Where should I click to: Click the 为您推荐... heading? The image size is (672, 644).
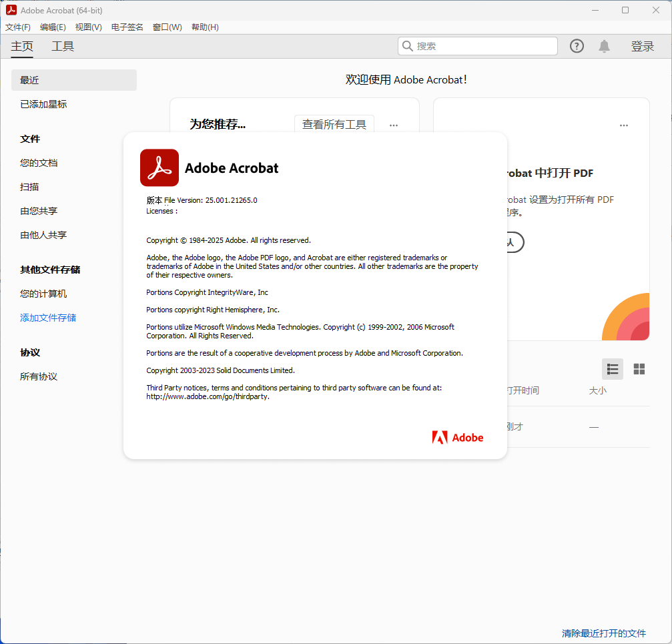pyautogui.click(x=218, y=124)
